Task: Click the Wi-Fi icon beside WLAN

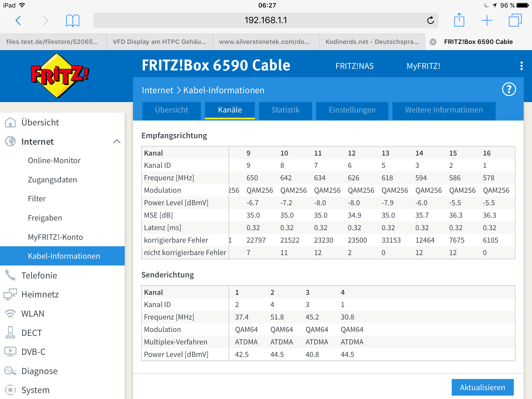Action: [10, 314]
